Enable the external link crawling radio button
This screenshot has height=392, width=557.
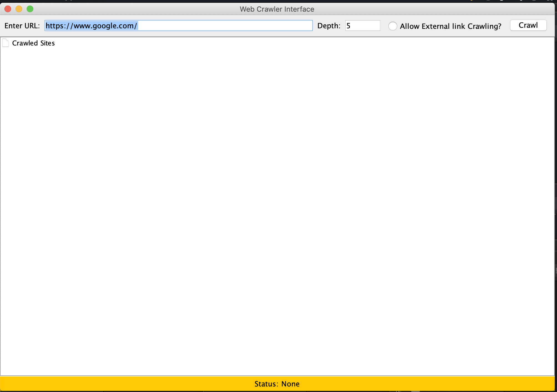pyautogui.click(x=393, y=26)
